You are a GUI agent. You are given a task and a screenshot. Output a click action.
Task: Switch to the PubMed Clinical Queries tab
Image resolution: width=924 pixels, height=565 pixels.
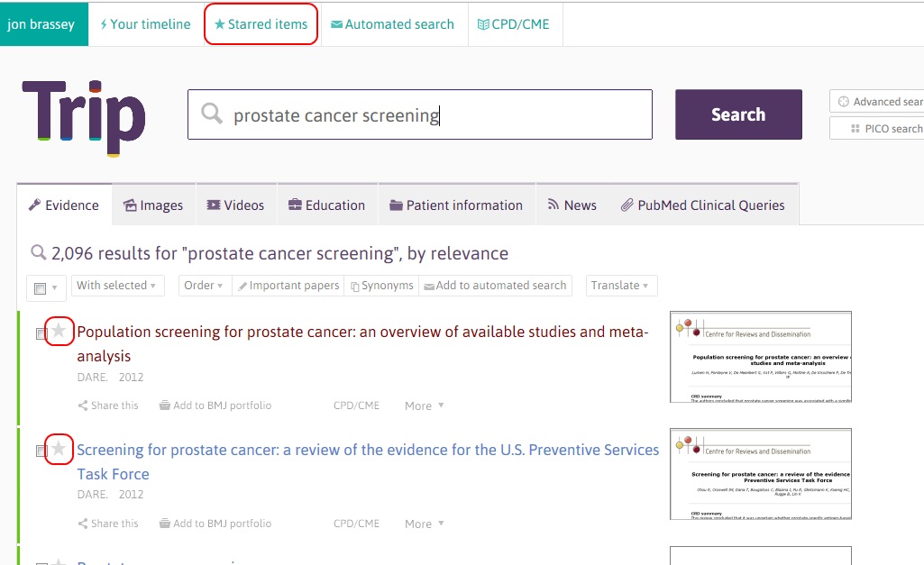(x=702, y=205)
